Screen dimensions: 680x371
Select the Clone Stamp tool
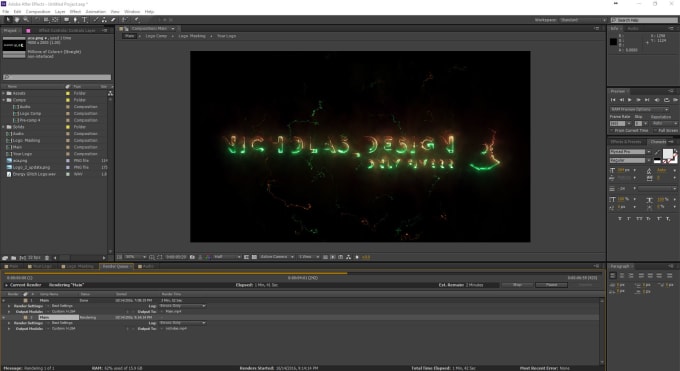pyautogui.click(x=104, y=20)
